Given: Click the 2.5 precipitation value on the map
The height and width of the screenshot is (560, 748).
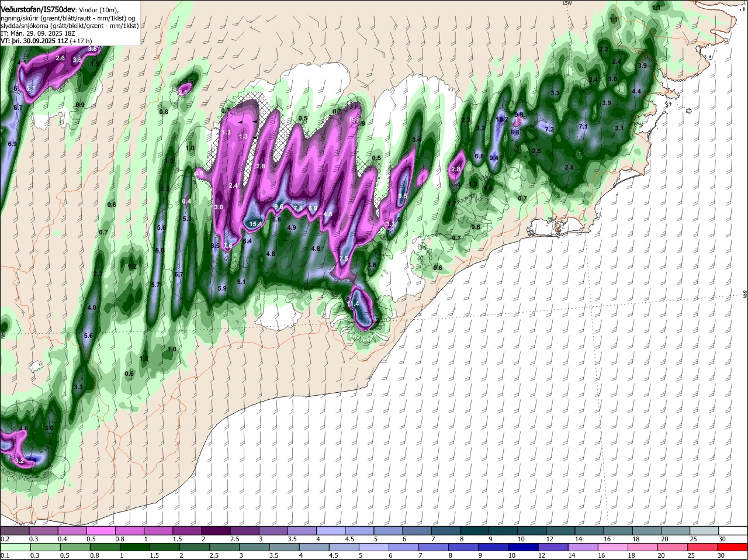Looking at the screenshot, I should coord(536,151).
